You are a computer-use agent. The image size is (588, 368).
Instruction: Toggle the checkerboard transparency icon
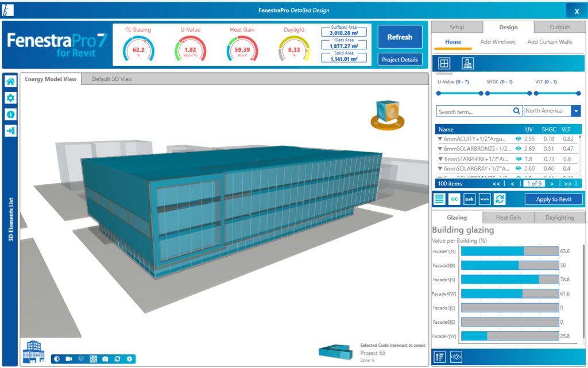[94, 359]
